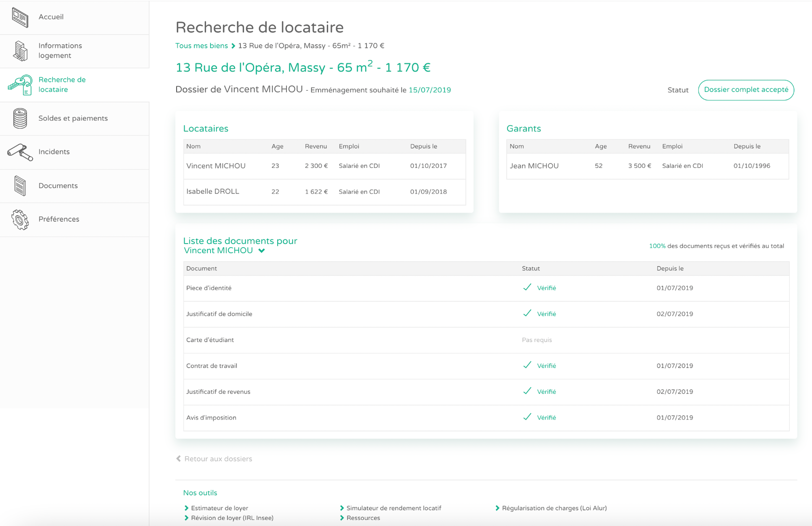Follow the Tous mes biens breadcrumb link
Viewport: 812px width, 526px height.
point(202,46)
